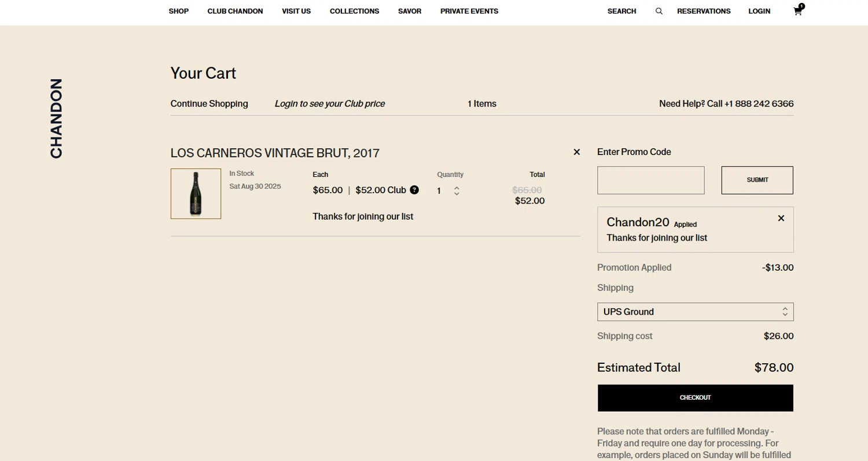The height and width of the screenshot is (461, 868).
Task: Decrease quantity with the down arrow
Action: tap(457, 193)
